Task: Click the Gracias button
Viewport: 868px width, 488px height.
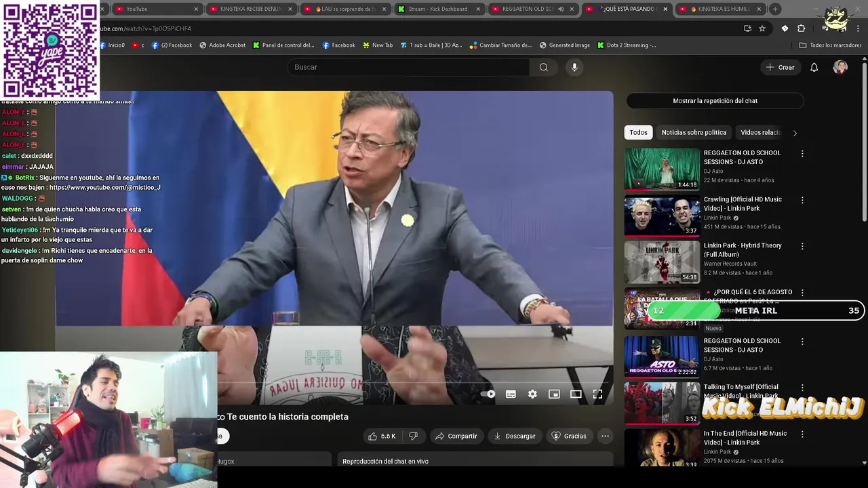Action: click(x=569, y=436)
